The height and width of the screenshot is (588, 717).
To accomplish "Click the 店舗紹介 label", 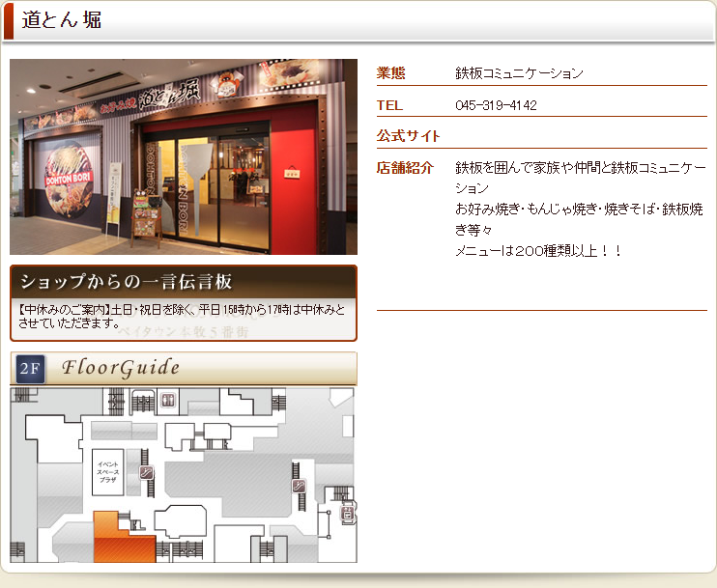I will 404,169.
